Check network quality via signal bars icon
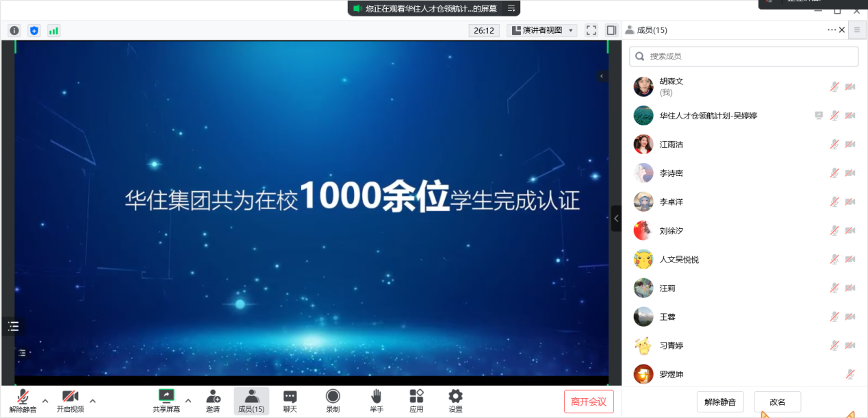The image size is (868, 418). point(54,30)
